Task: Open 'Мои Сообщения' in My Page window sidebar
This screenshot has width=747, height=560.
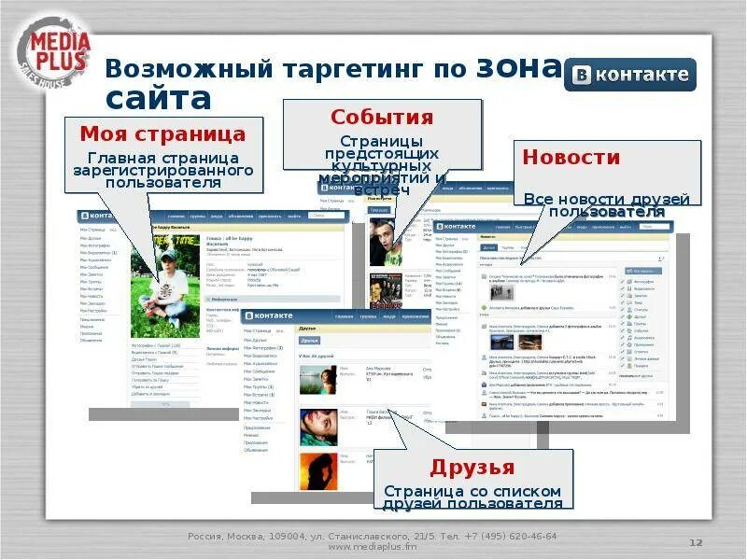Action: click(x=94, y=267)
